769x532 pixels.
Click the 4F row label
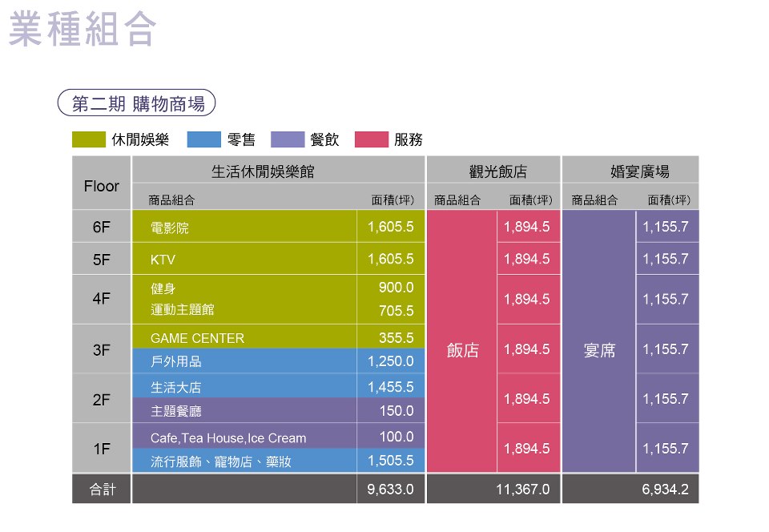(102, 299)
